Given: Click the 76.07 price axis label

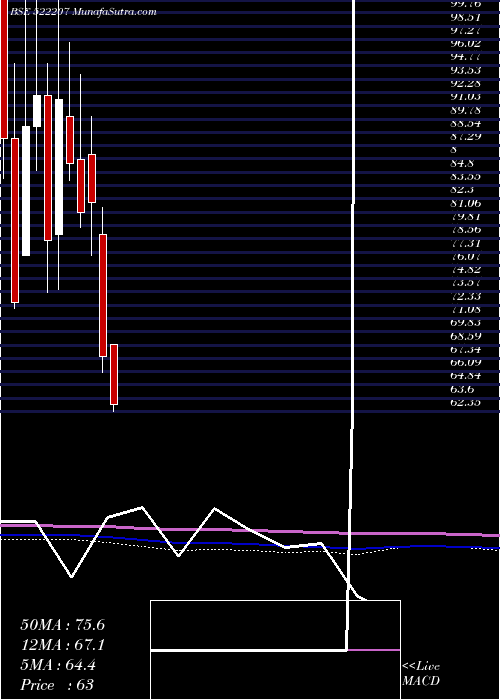Looking at the screenshot, I should coord(466,256).
